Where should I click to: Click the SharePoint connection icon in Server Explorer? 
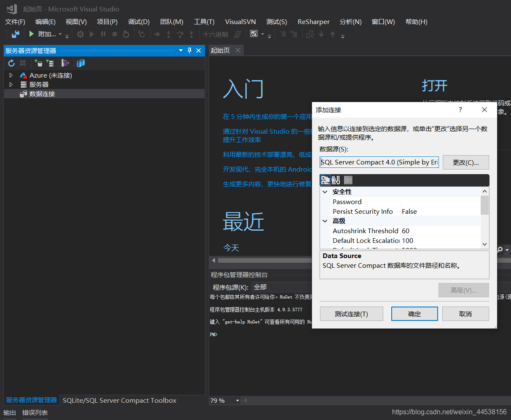point(65,63)
